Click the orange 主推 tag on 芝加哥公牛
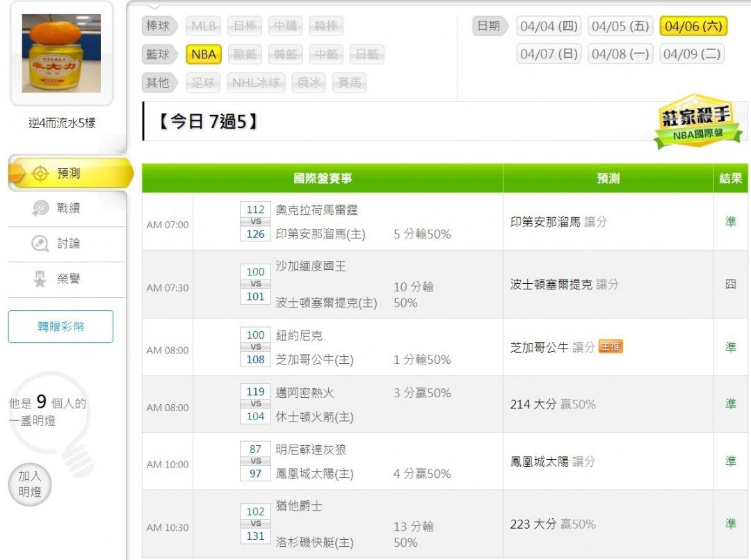Viewport: 751px width, 560px height. click(x=611, y=346)
